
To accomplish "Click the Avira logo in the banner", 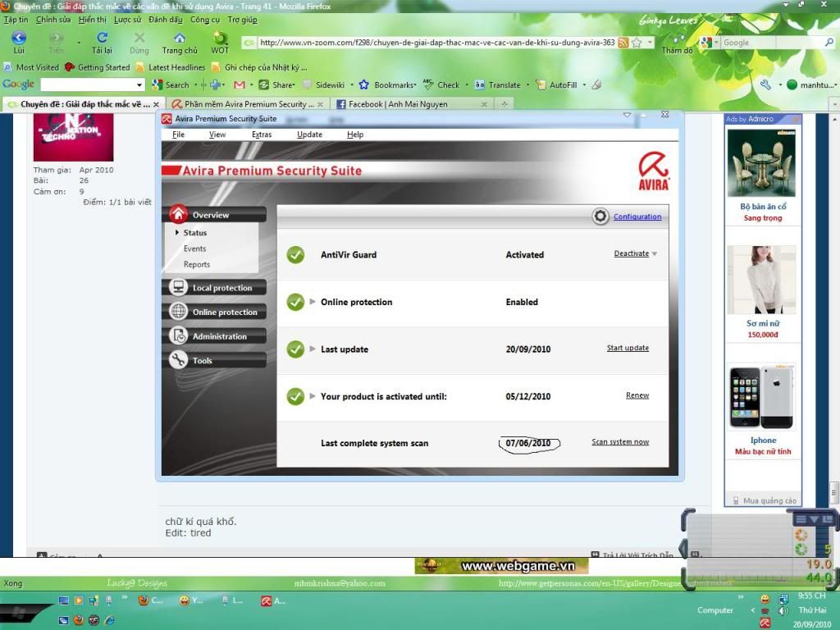I will tap(654, 171).
